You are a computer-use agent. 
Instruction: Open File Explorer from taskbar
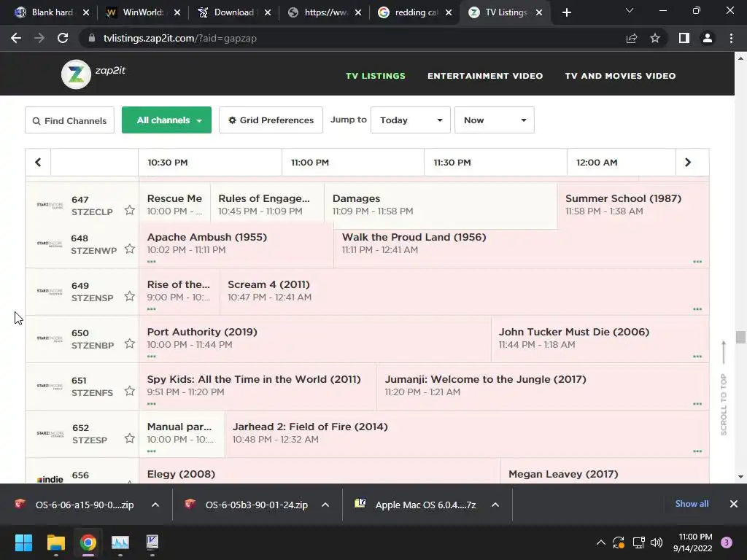[x=55, y=542]
